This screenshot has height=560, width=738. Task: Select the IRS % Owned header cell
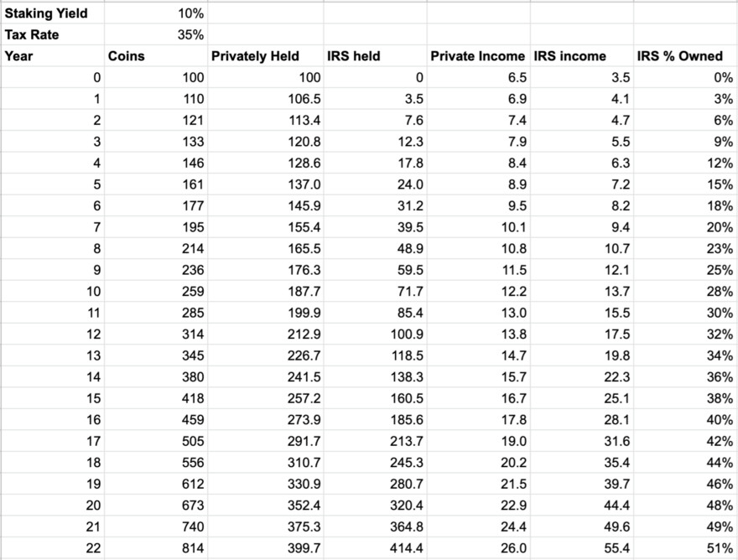[x=685, y=56]
